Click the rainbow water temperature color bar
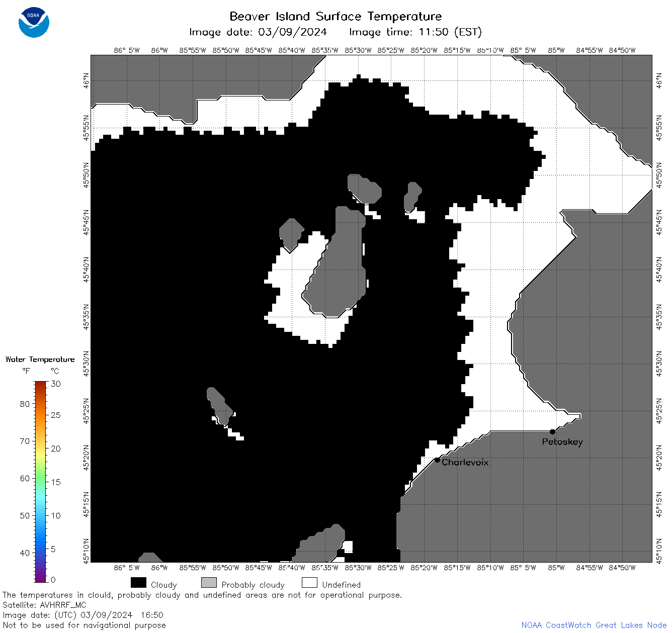This screenshot has height=633, width=672. (x=41, y=482)
